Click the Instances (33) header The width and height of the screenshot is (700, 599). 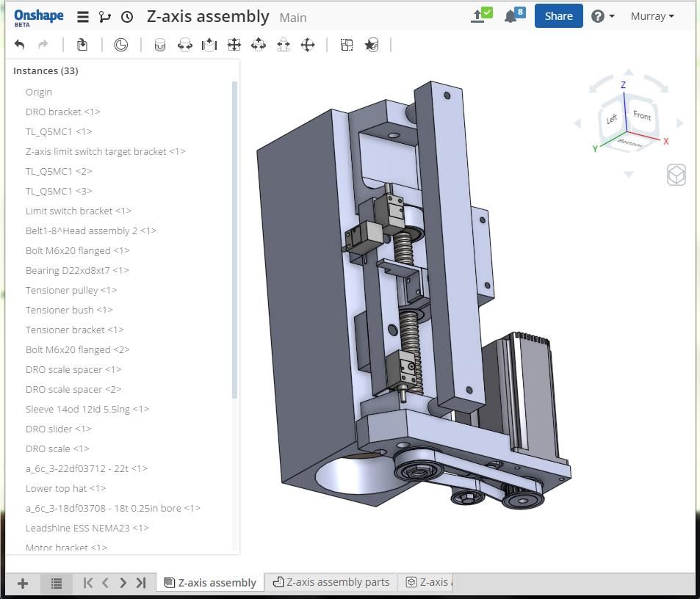point(46,71)
